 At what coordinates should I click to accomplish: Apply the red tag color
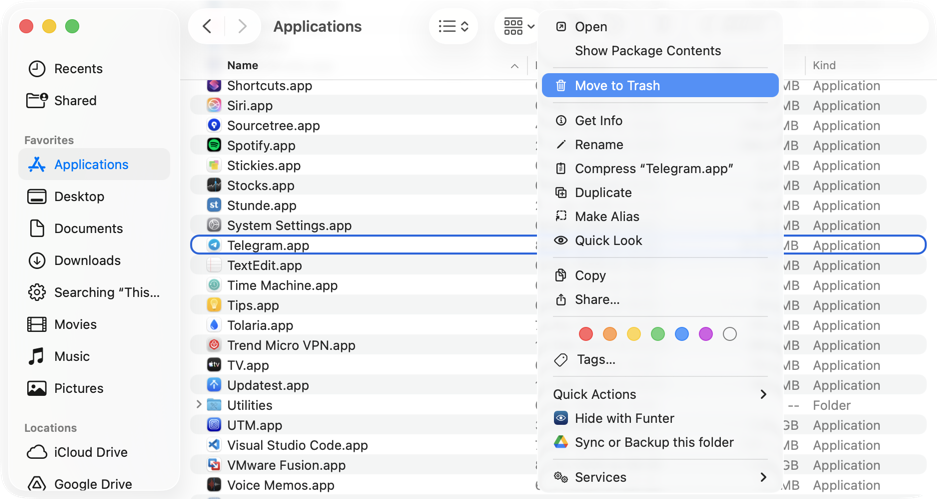[586, 334]
